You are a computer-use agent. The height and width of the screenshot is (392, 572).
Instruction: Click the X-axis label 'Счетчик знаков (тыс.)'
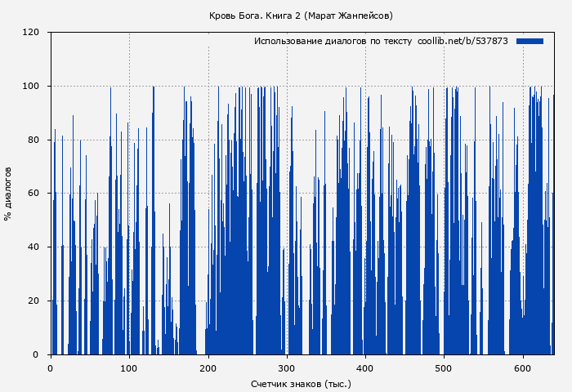coord(301,383)
